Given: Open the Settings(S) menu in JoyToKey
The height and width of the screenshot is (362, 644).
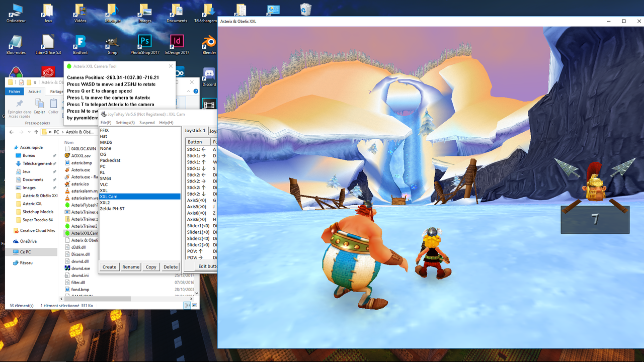Looking at the screenshot, I should point(125,123).
